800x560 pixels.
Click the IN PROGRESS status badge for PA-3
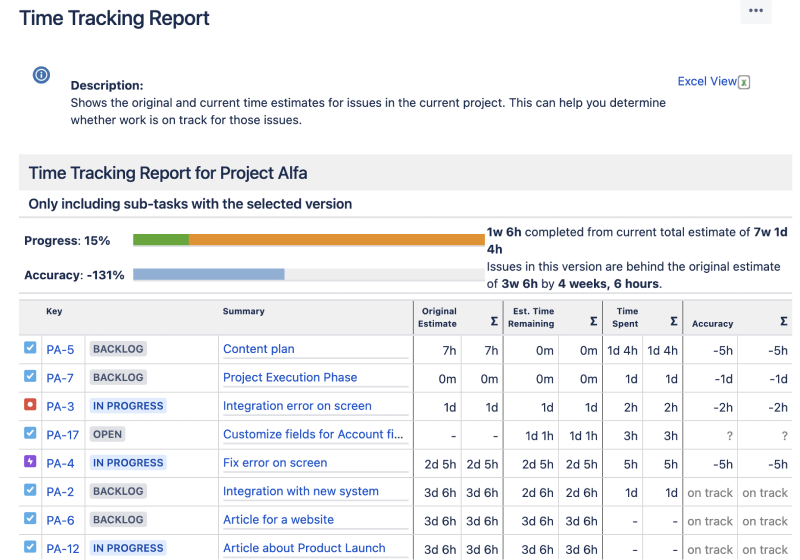(x=128, y=406)
